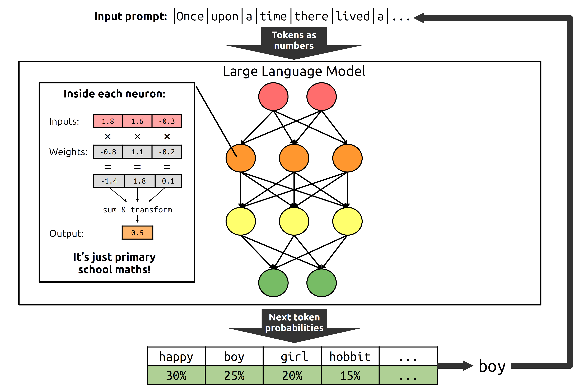Click the right red input neuron
The image size is (588, 392).
coord(321,96)
